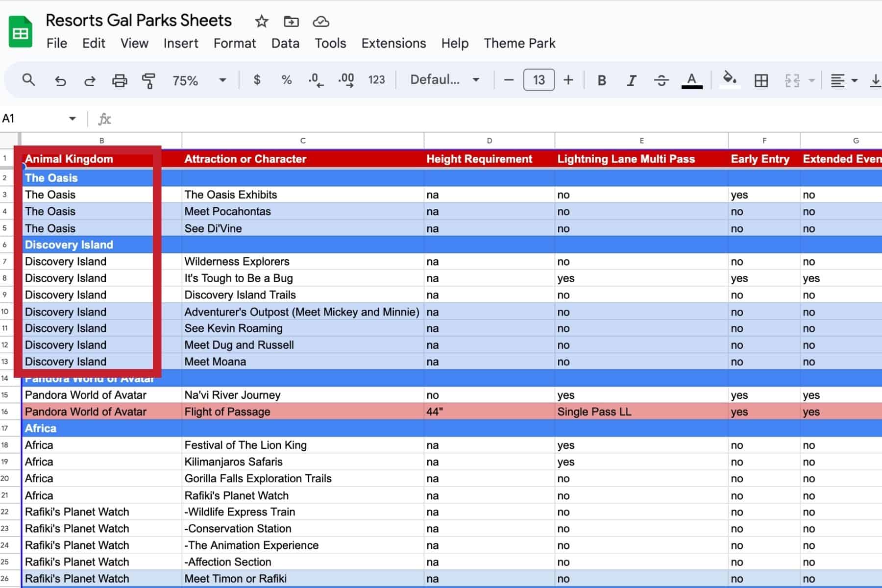
Task: Decrease decimal places
Action: point(316,80)
